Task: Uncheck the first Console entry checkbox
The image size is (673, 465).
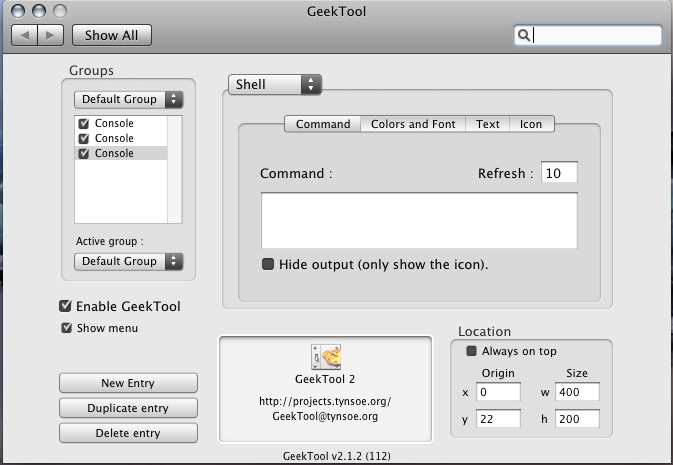Action: (84, 124)
